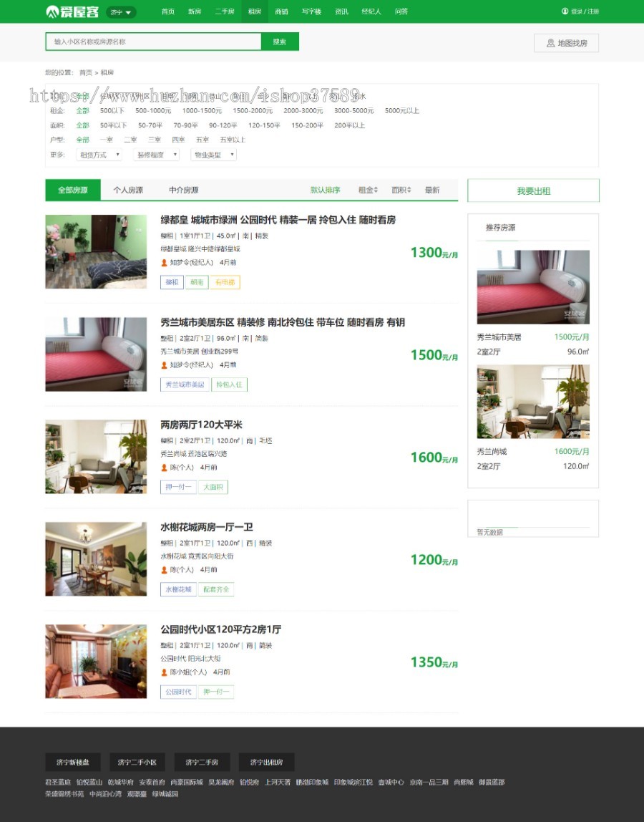Expand the 租赁方式 dropdown

click(99, 155)
